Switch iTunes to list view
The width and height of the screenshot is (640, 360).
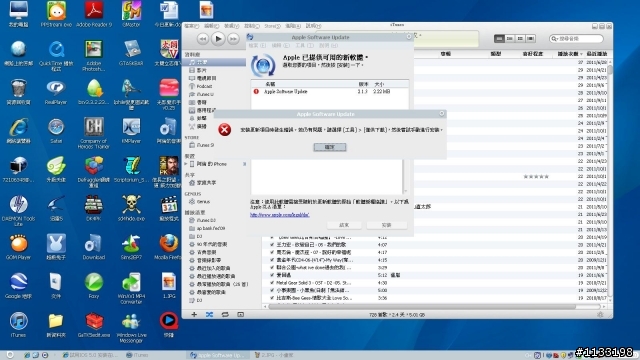point(499,38)
